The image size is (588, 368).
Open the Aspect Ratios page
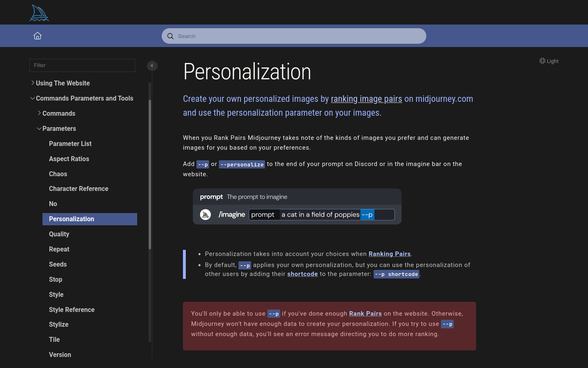(69, 159)
